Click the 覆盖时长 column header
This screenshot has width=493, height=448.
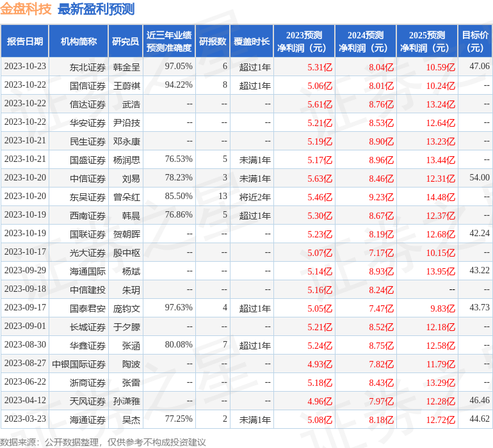(252, 41)
